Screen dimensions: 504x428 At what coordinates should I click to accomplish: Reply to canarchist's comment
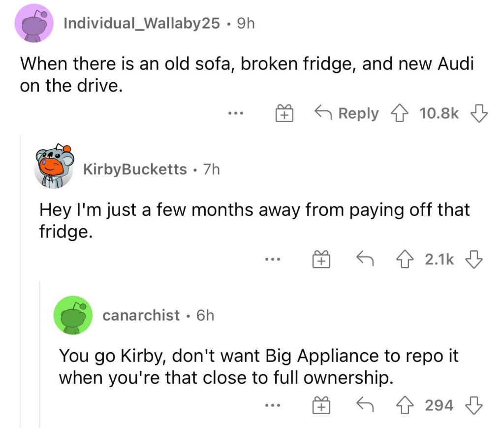click(x=365, y=405)
